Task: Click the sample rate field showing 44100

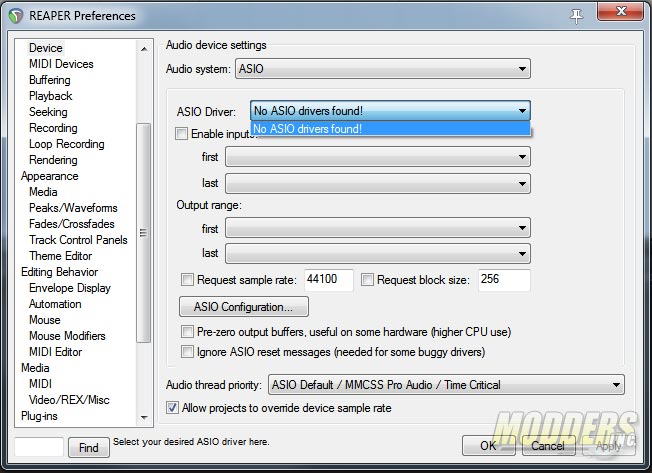Action: click(329, 280)
